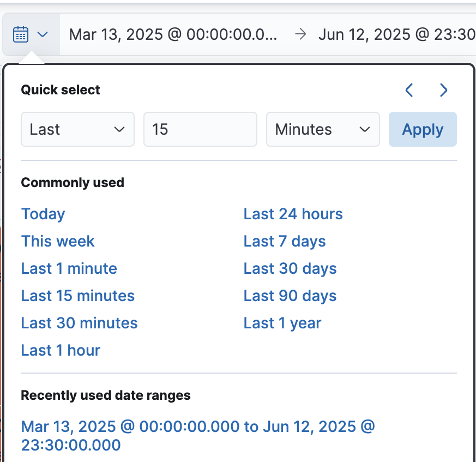
Task: Go to next time window arrow
Action: pyautogui.click(x=443, y=90)
